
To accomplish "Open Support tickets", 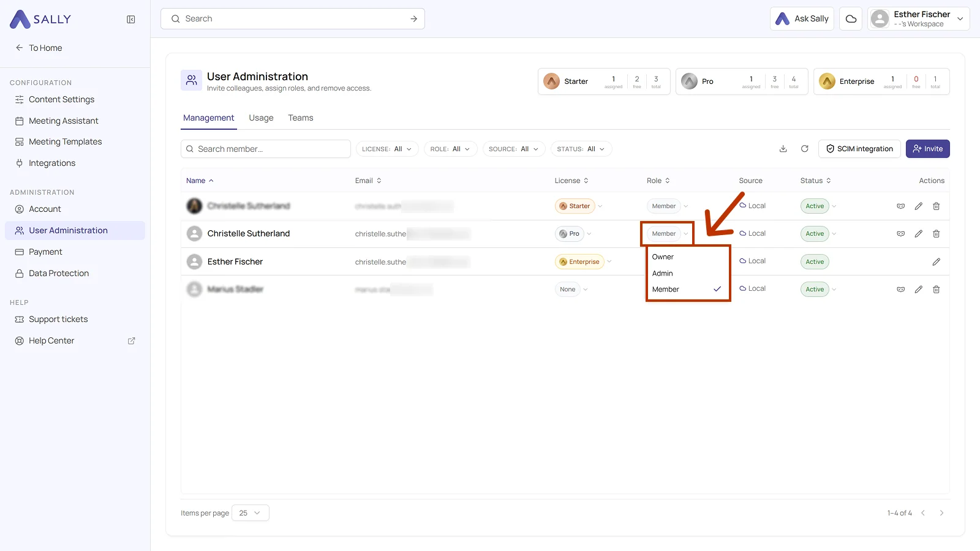I will [75, 320].
